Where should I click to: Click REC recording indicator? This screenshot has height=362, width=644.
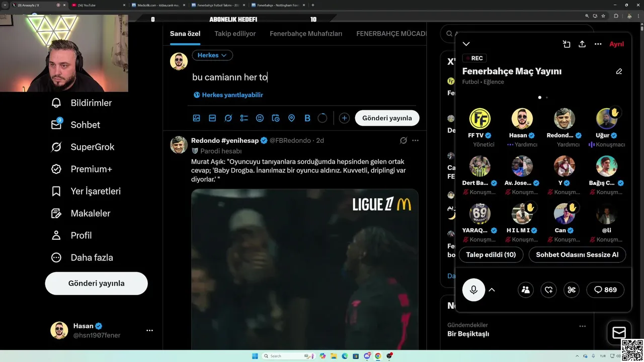474,58
